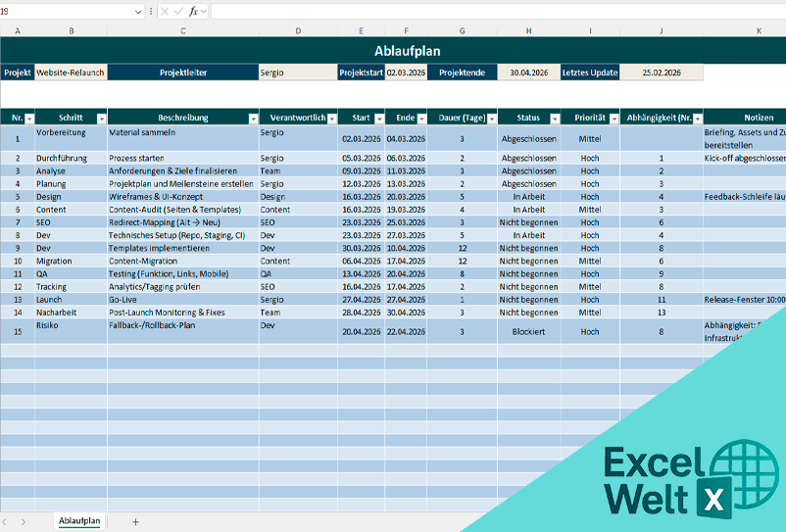Select the Go-Live description cell
This screenshot has height=532, width=786.
coord(183,300)
